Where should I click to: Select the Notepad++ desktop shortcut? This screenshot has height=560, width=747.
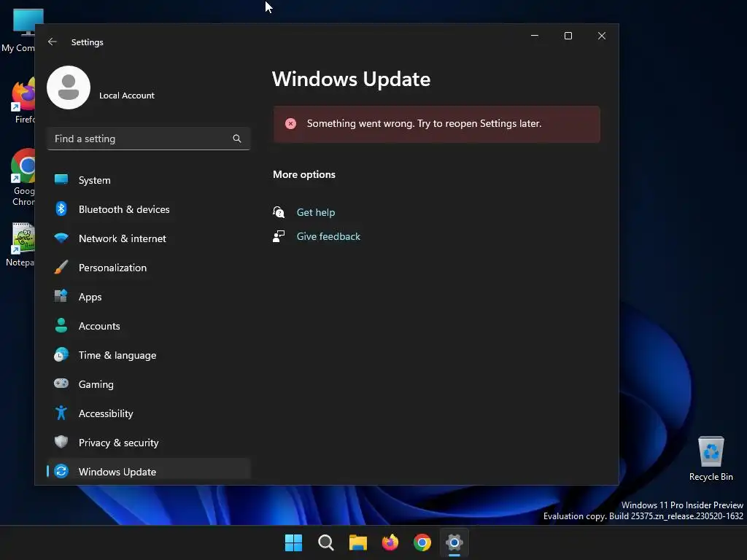click(20, 245)
